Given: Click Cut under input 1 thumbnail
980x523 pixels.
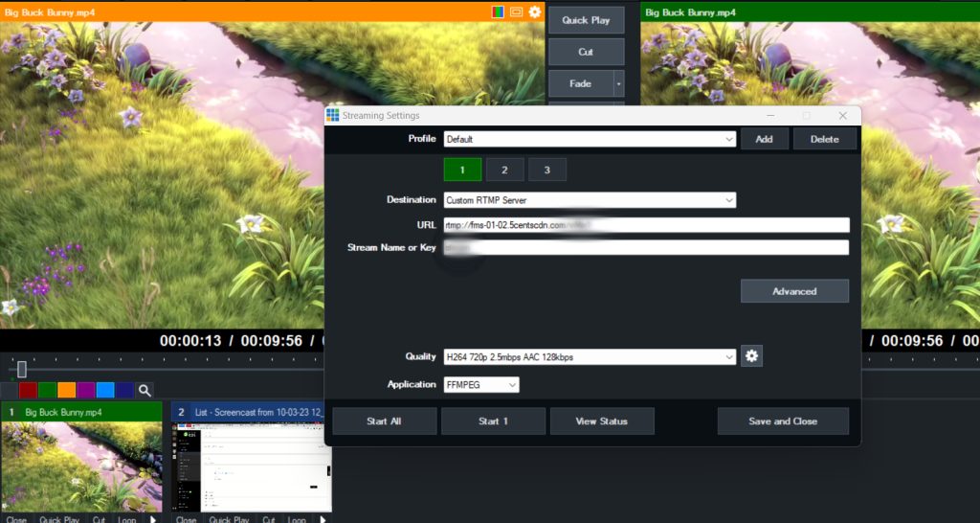Looking at the screenshot, I should (99, 519).
